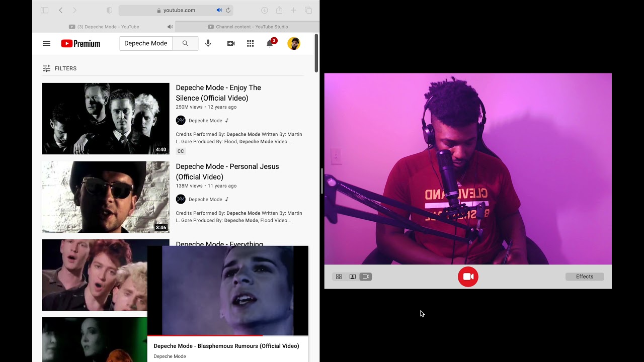
Task: Open a new Safari tab
Action: coord(294,10)
